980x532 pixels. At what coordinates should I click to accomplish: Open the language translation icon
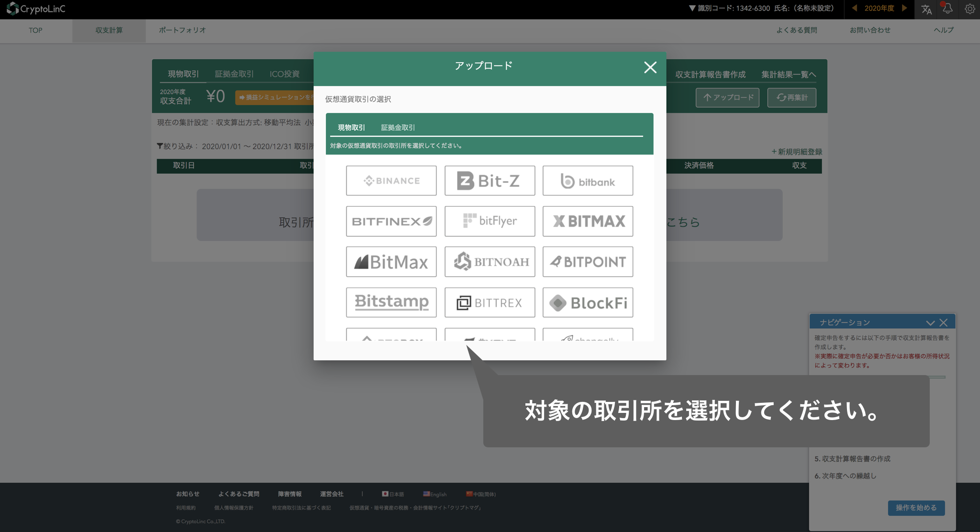tap(926, 9)
